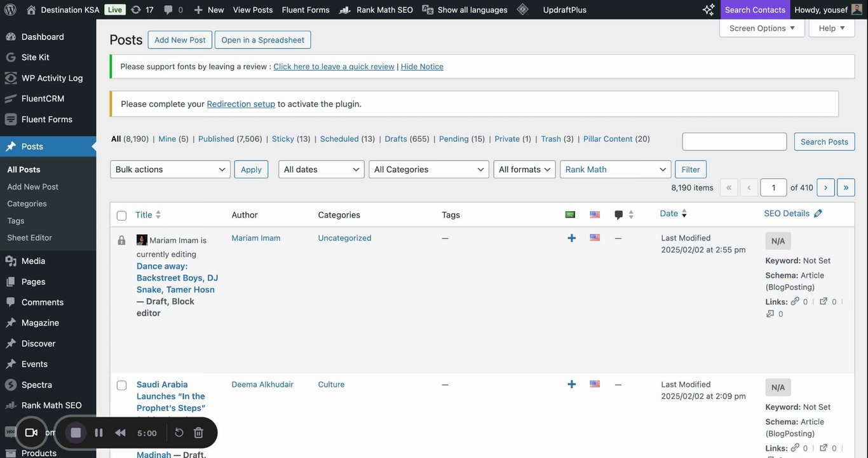Hide the fonts review notice
The width and height of the screenshot is (868, 458).
pos(422,66)
